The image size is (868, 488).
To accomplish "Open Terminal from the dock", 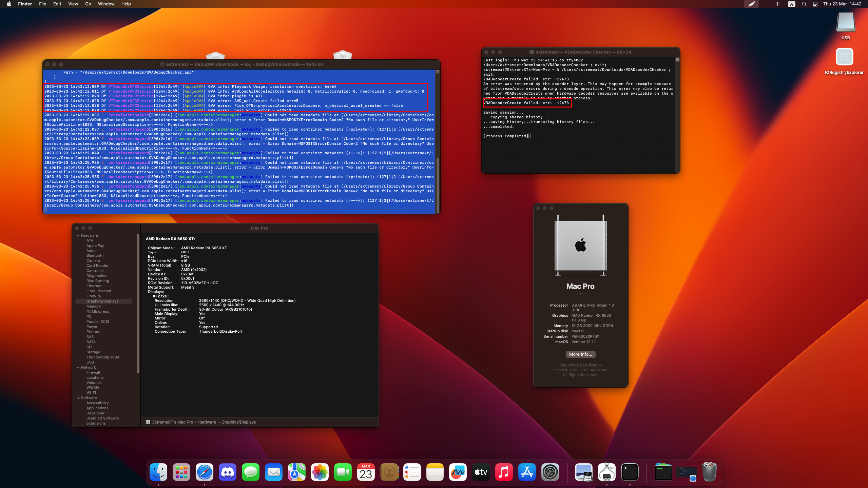I will click(x=630, y=472).
